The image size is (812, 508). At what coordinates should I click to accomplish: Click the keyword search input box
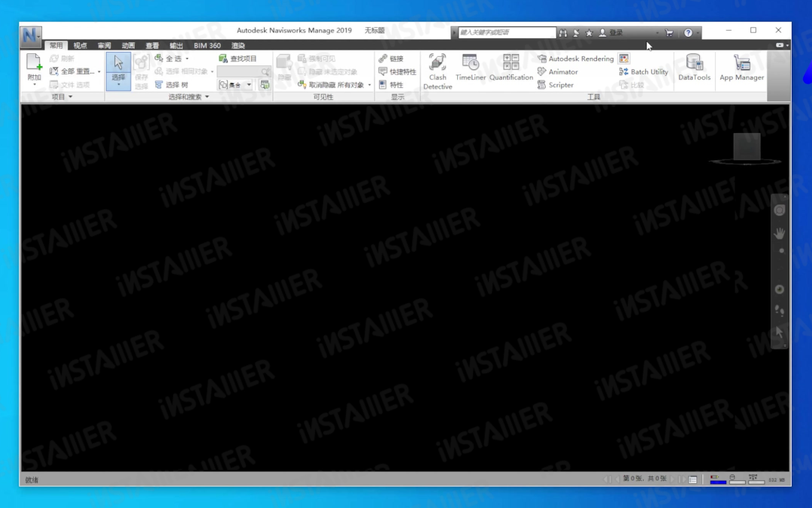[507, 32]
